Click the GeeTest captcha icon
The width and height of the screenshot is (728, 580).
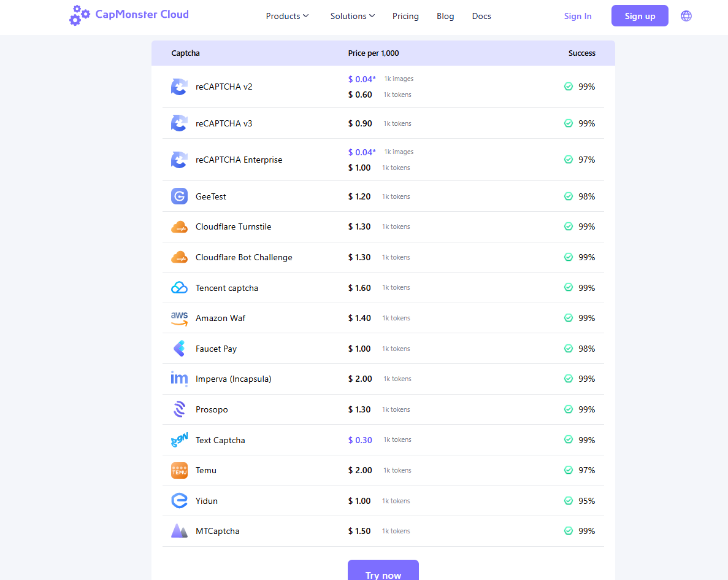[179, 196]
